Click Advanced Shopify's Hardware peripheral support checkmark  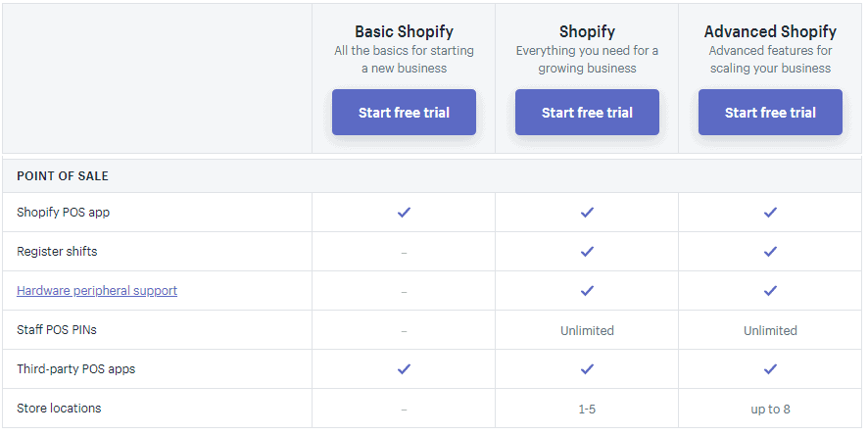770,290
